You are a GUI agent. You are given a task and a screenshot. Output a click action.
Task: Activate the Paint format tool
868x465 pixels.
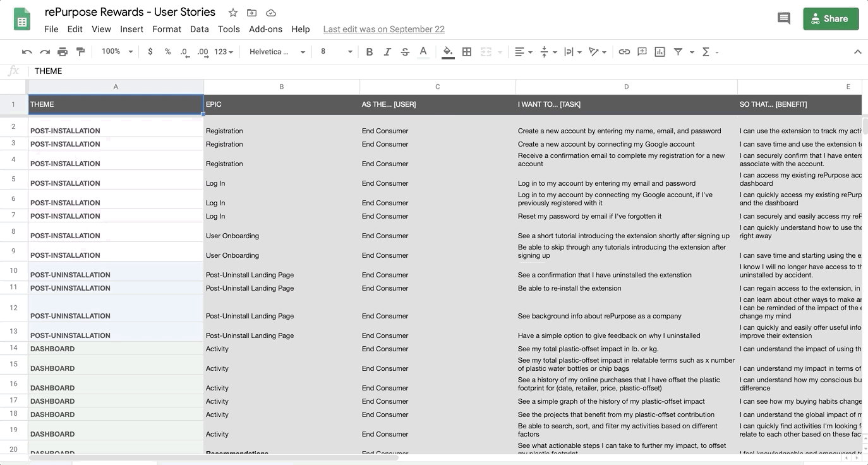tap(80, 52)
